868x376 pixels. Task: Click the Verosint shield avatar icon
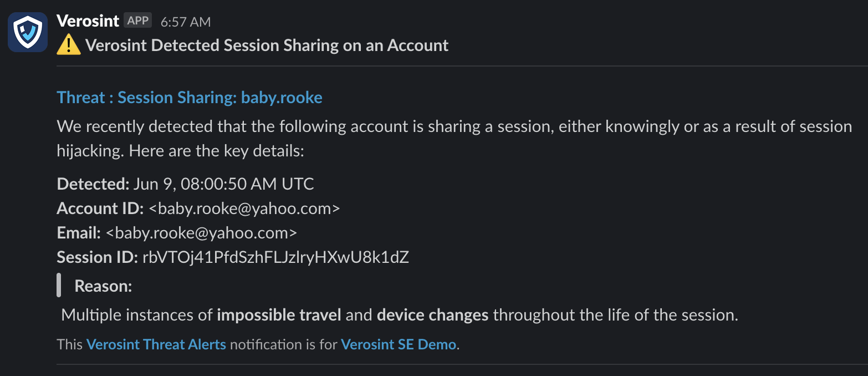coord(28,32)
